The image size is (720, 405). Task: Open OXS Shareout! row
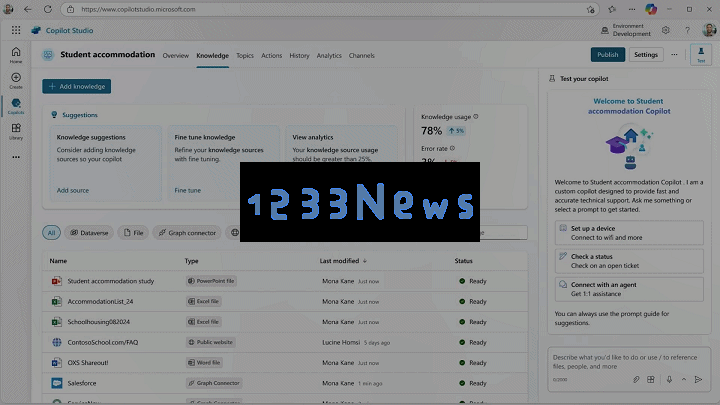285,363
